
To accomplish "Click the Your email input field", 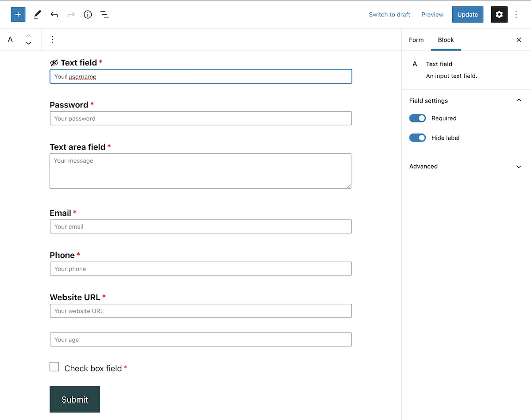I will [201, 227].
